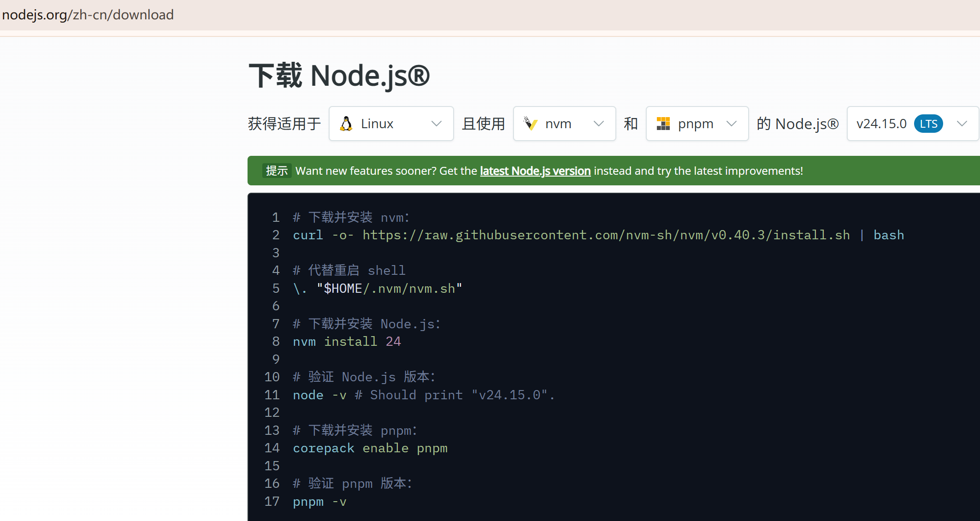Click the '# 下载并安装 nvm:' comment
This screenshot has width=980, height=521.
(x=351, y=217)
